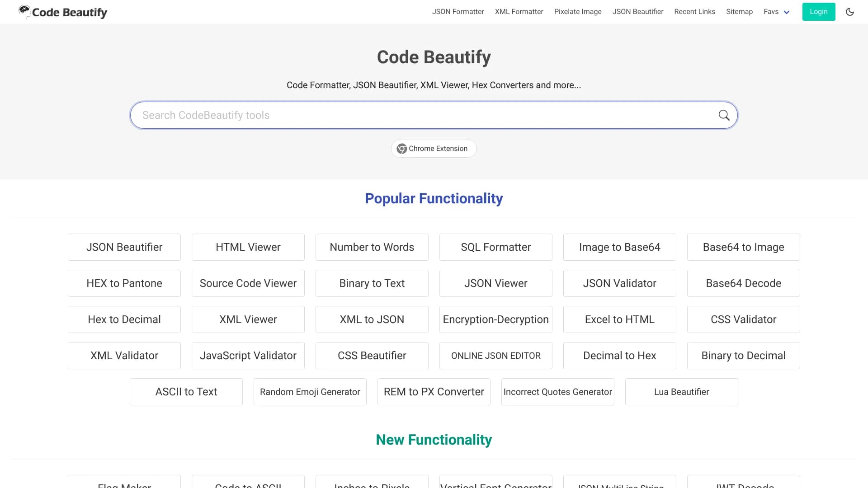Open CSS Beautifier tool

[x=372, y=356]
